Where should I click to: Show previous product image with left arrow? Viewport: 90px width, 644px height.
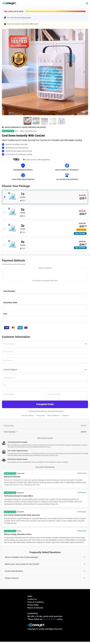(5, 72)
